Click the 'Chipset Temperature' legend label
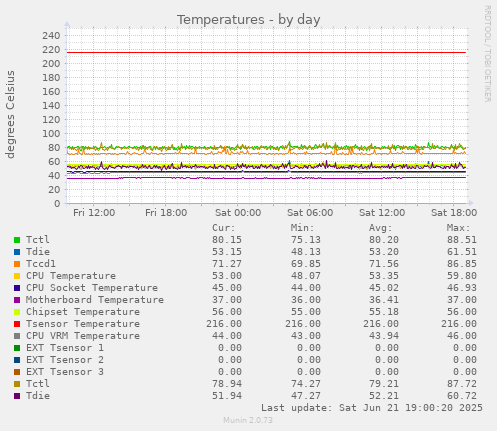Screen dimensions: 497x431 (x=83, y=312)
